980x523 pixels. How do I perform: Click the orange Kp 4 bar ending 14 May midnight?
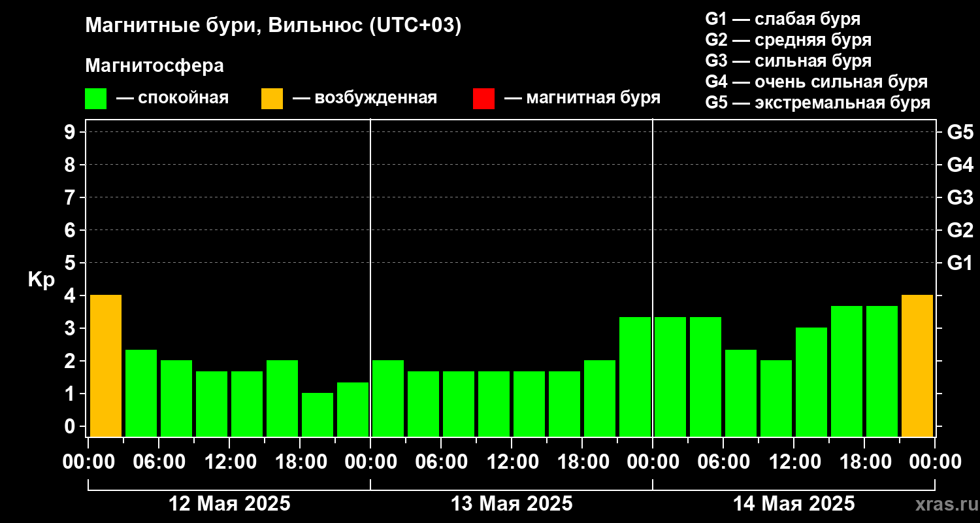point(917,365)
